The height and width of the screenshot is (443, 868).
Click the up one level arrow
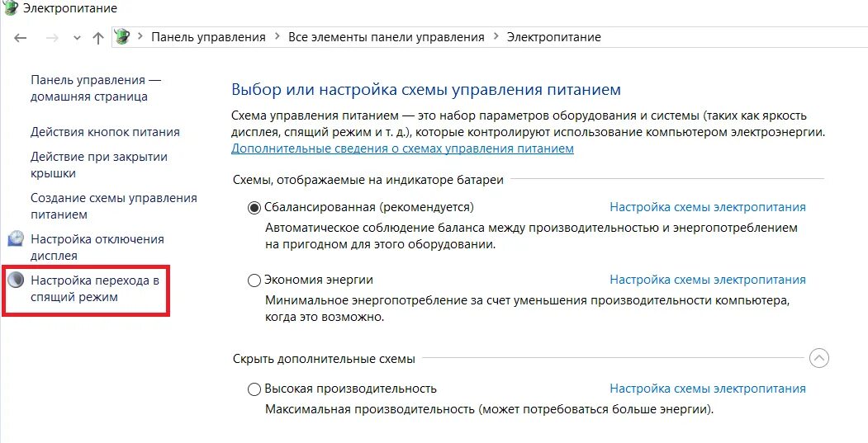[98, 37]
